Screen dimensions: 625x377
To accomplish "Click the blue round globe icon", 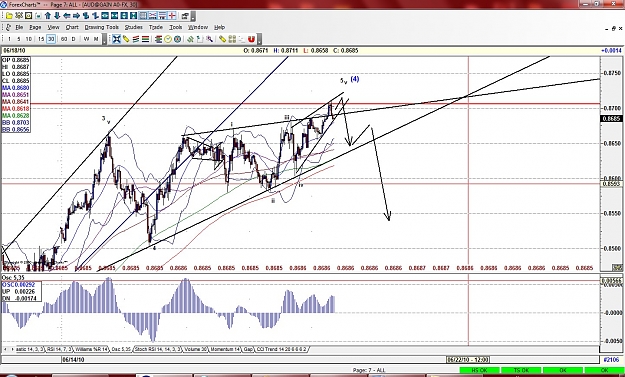I will tap(177, 39).
